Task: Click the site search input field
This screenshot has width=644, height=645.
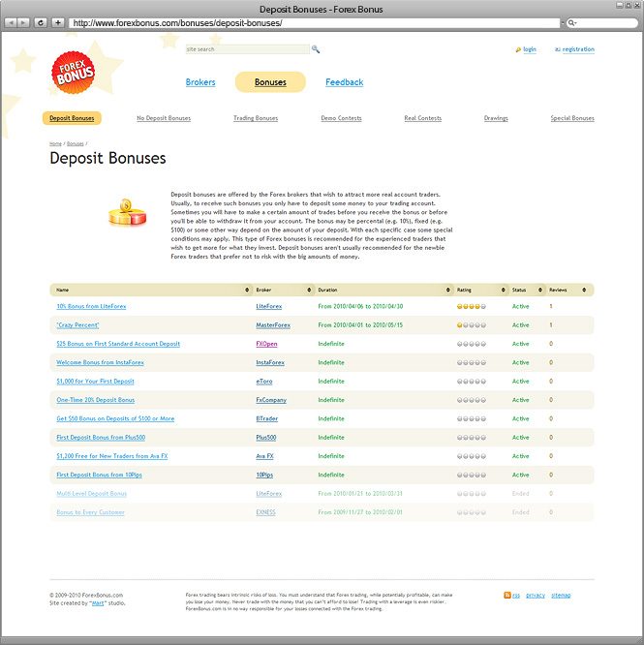Action: [248, 49]
